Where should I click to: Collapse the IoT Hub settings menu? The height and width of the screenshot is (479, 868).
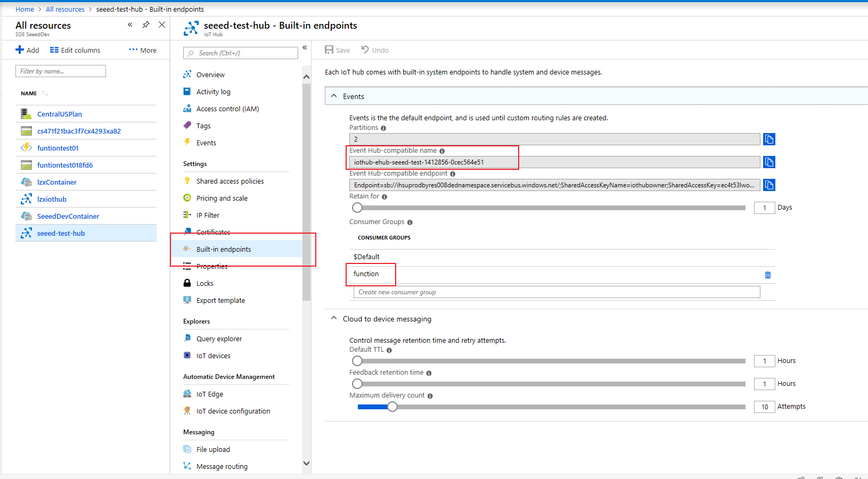[x=305, y=47]
